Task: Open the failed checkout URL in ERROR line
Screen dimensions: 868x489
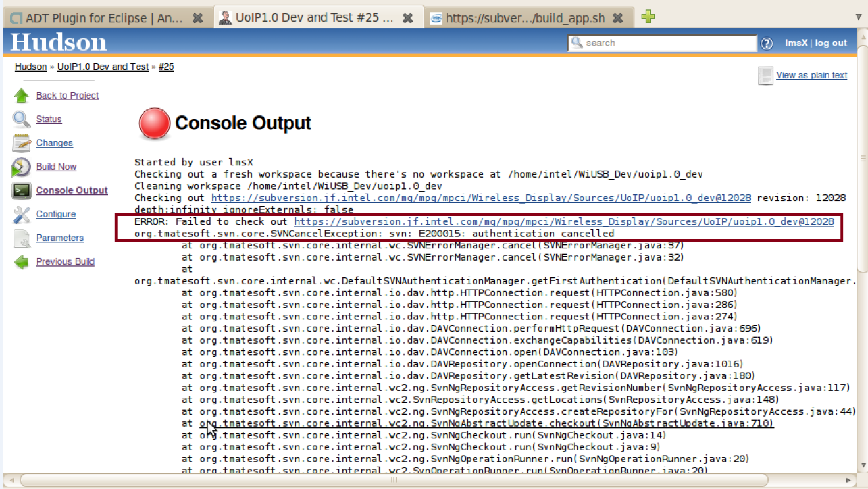Action: (564, 221)
